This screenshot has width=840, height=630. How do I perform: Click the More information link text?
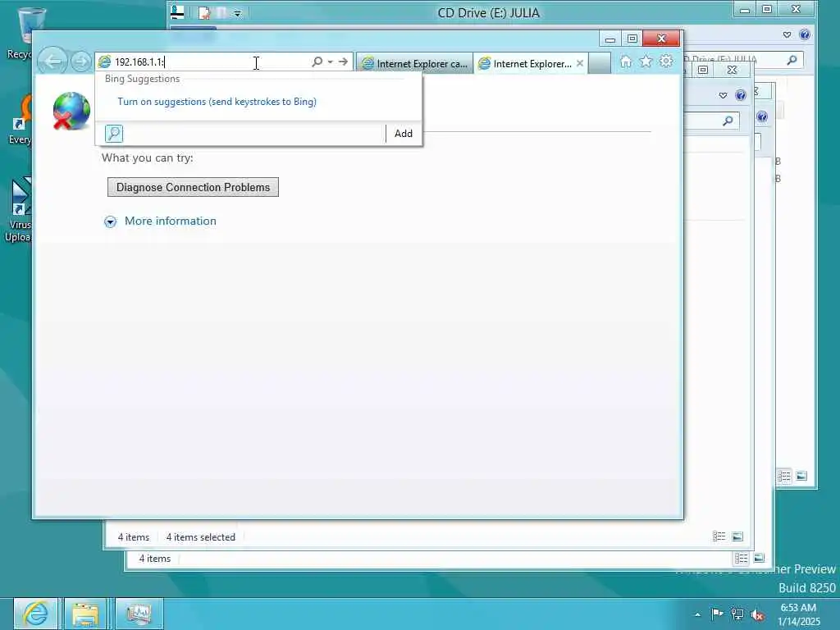click(171, 221)
